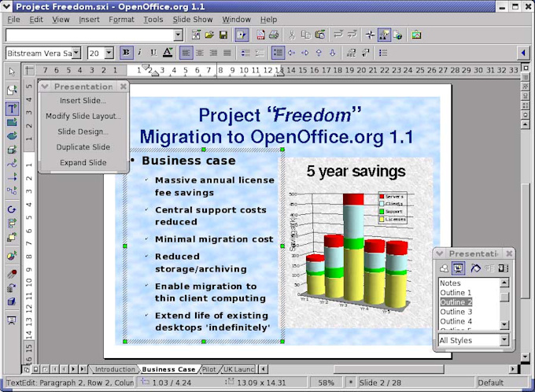Toggle Bold formatting
The width and height of the screenshot is (535, 392).
126,53
